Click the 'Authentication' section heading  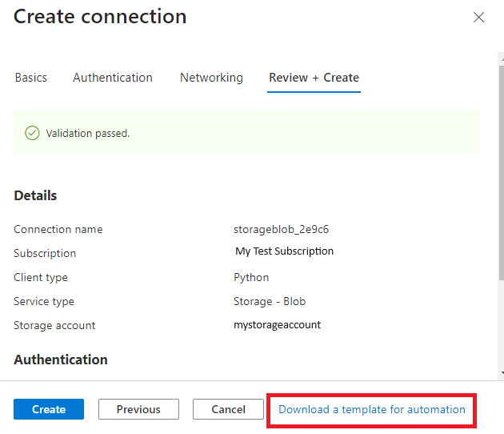coord(61,360)
